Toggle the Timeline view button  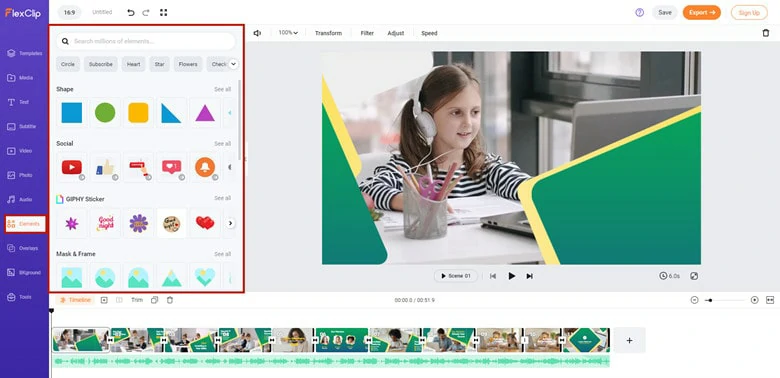pyautogui.click(x=75, y=300)
